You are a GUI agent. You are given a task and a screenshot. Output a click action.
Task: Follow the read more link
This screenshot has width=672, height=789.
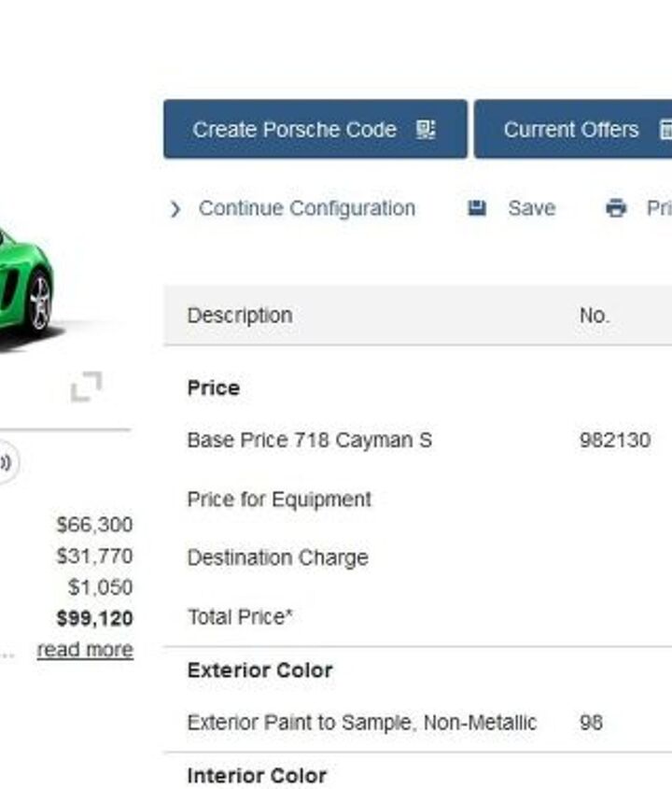(x=85, y=650)
